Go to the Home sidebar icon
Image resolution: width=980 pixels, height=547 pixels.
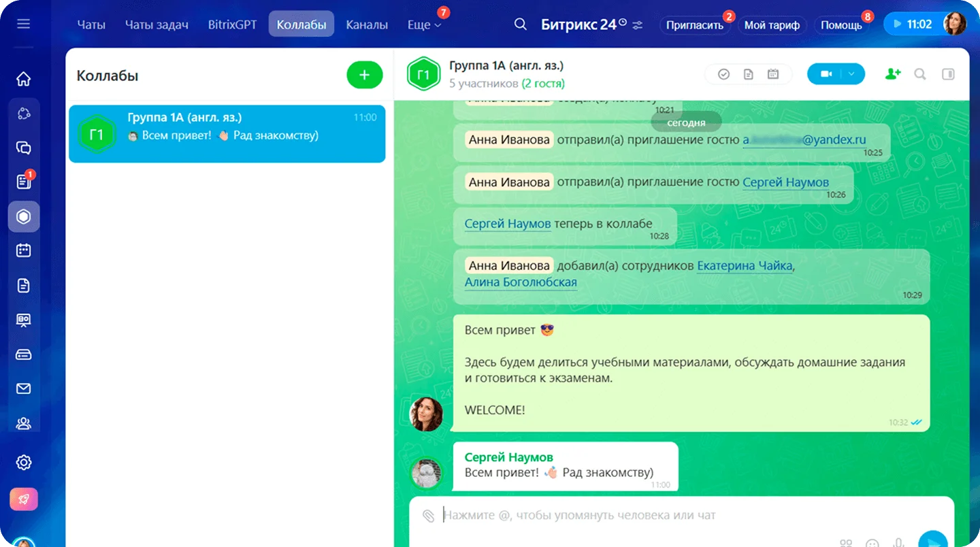pos(24,79)
